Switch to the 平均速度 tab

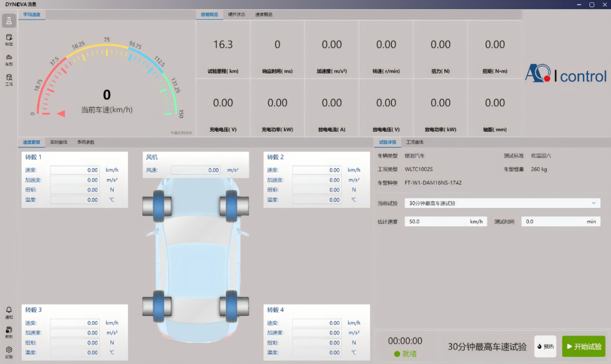click(x=32, y=14)
